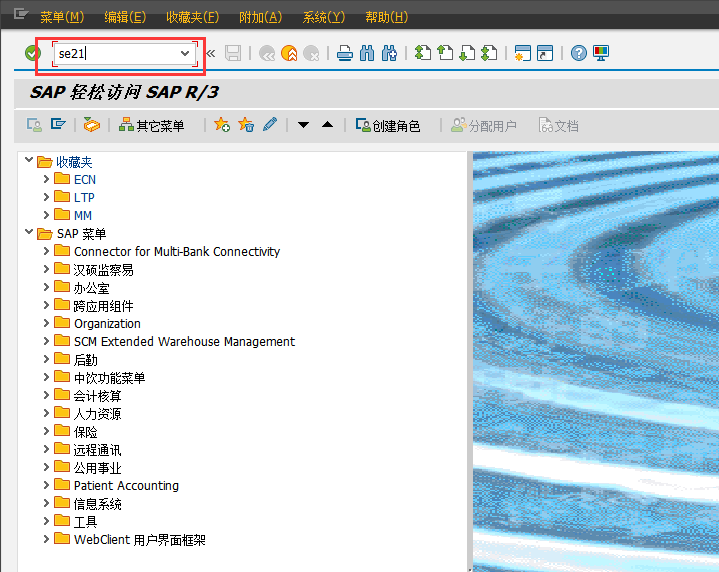Click the Add to Favorites star icon
Image resolution: width=719 pixels, height=572 pixels.
[222, 125]
